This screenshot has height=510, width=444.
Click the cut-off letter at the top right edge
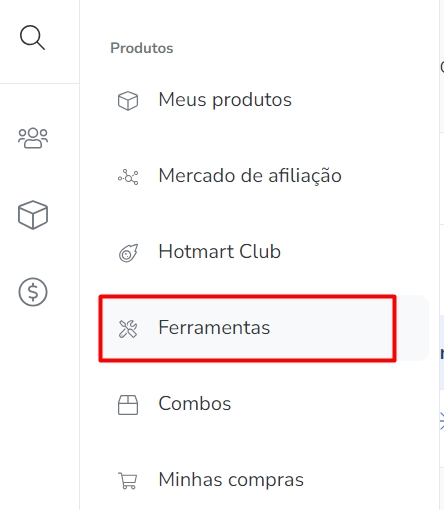tap(442, 67)
